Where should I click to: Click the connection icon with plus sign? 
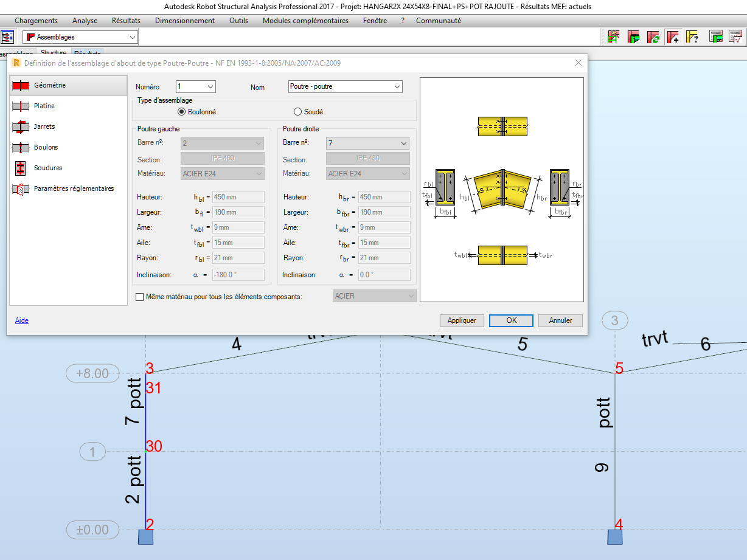click(673, 36)
